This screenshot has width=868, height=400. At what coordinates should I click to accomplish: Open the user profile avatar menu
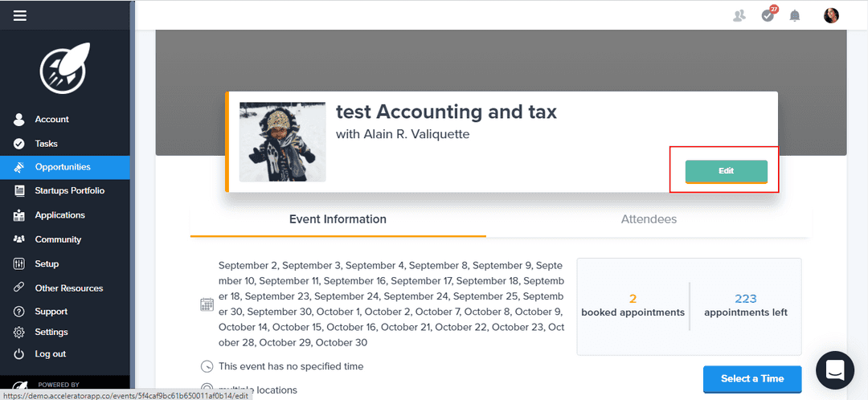(x=831, y=15)
